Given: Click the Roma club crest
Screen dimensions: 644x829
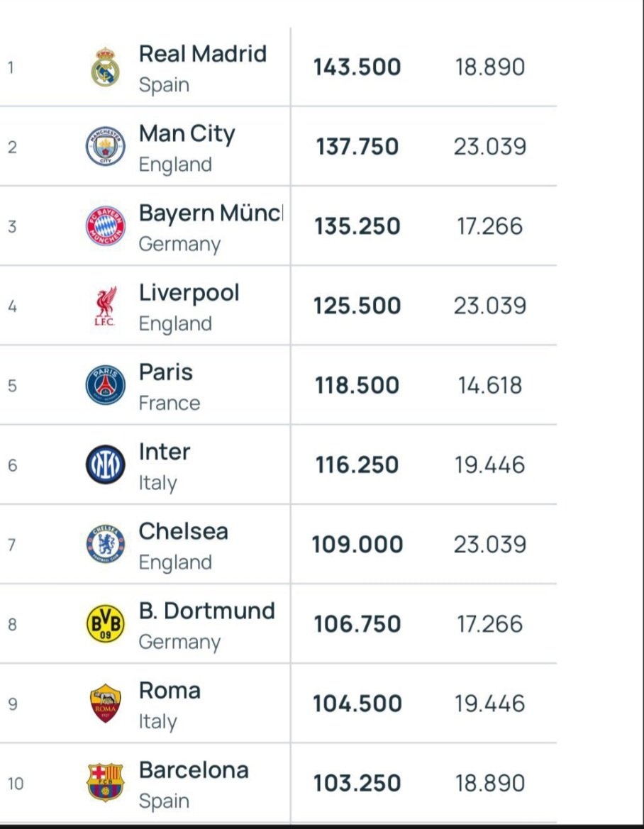Looking at the screenshot, I should click(x=105, y=703).
